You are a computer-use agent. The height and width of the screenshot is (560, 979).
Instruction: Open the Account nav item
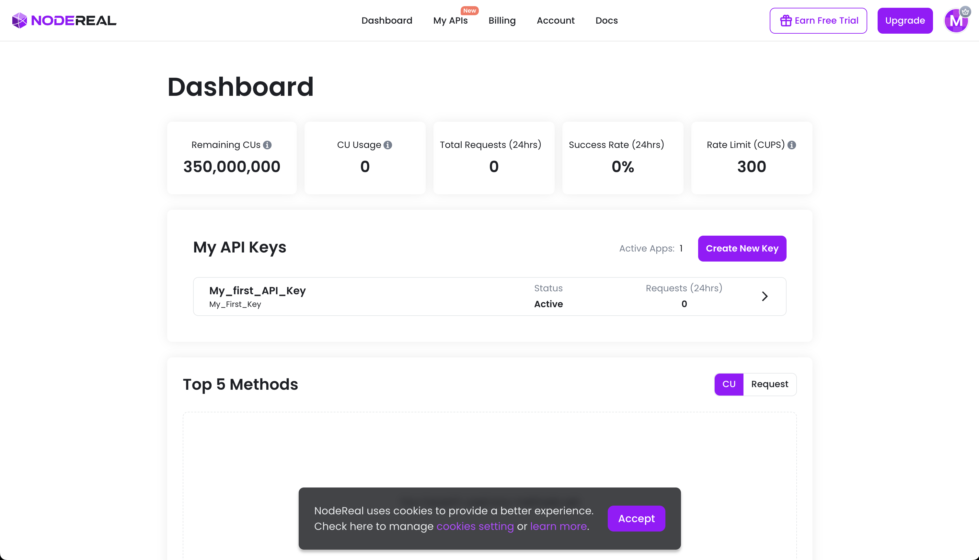[555, 21]
